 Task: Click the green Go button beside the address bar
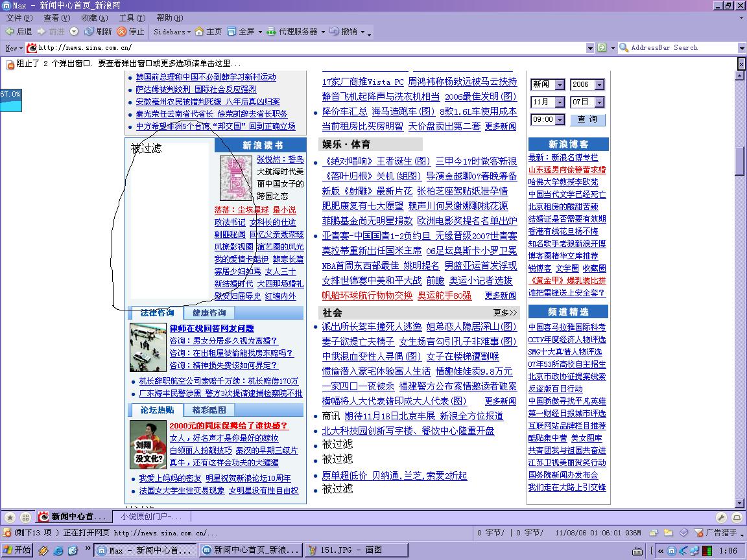pos(602,47)
